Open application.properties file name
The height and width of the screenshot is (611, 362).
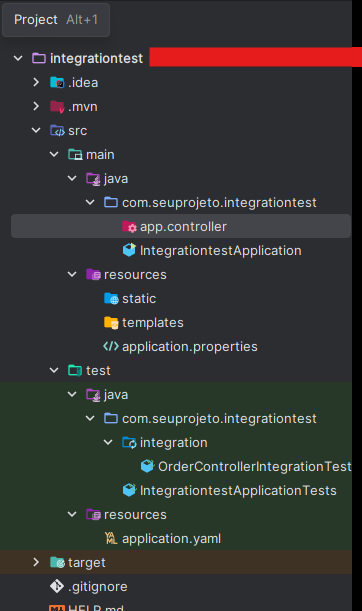click(x=190, y=347)
